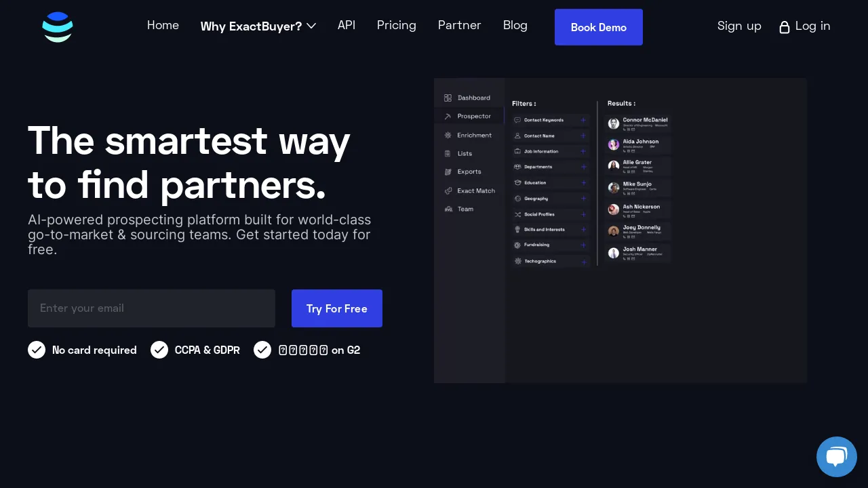Click the Dashboard sidebar icon in preview
Screen dimensions: 868x488
[448, 98]
